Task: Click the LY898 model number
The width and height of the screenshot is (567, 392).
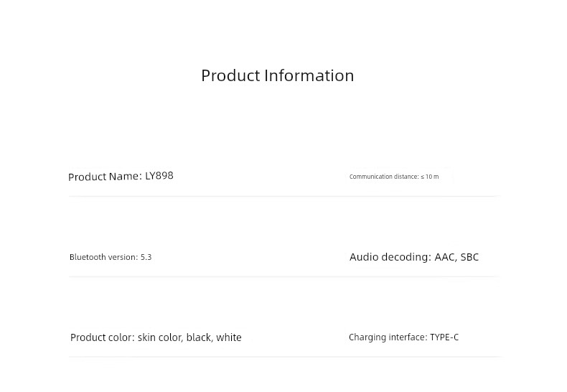Action: coord(159,176)
